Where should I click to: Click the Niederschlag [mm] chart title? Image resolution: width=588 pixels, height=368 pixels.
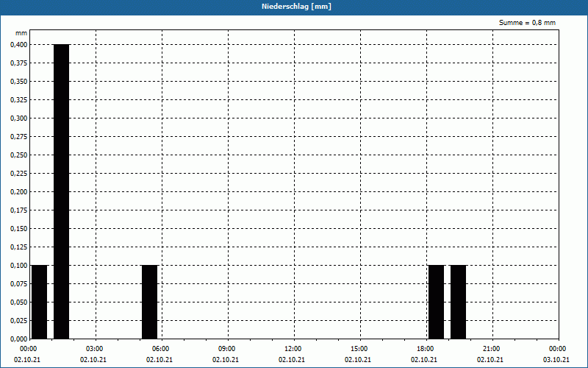[x=296, y=7]
